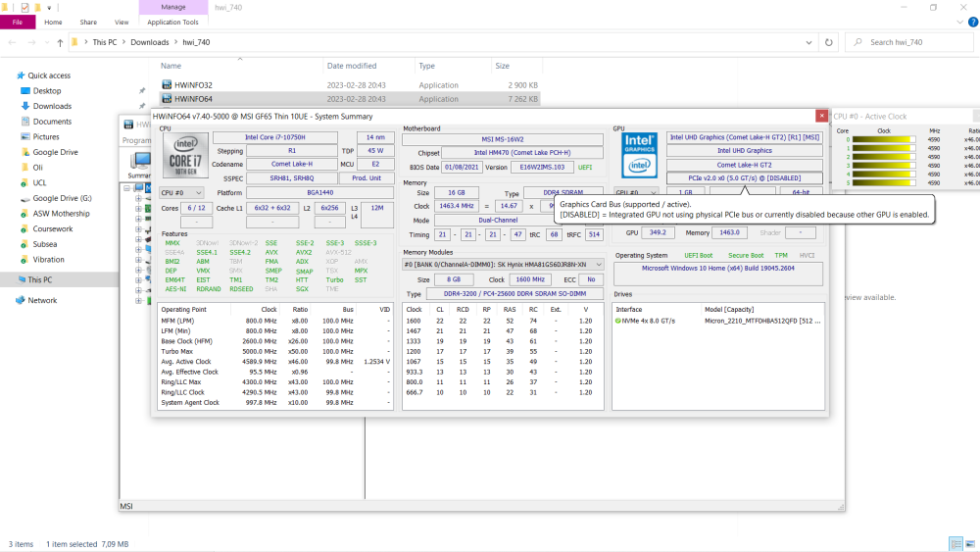Click the Intel Core i7 CPU logo
This screenshot has width=980, height=552.
point(183,156)
